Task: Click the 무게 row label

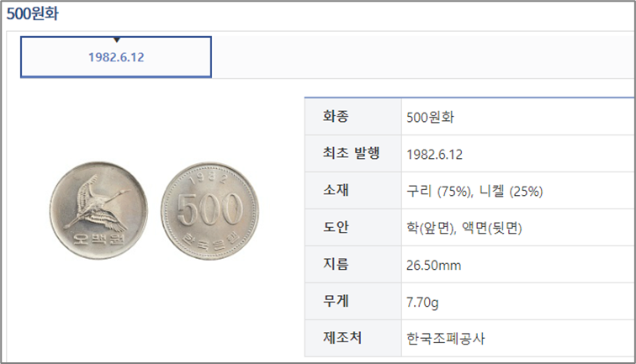Action: pos(336,301)
